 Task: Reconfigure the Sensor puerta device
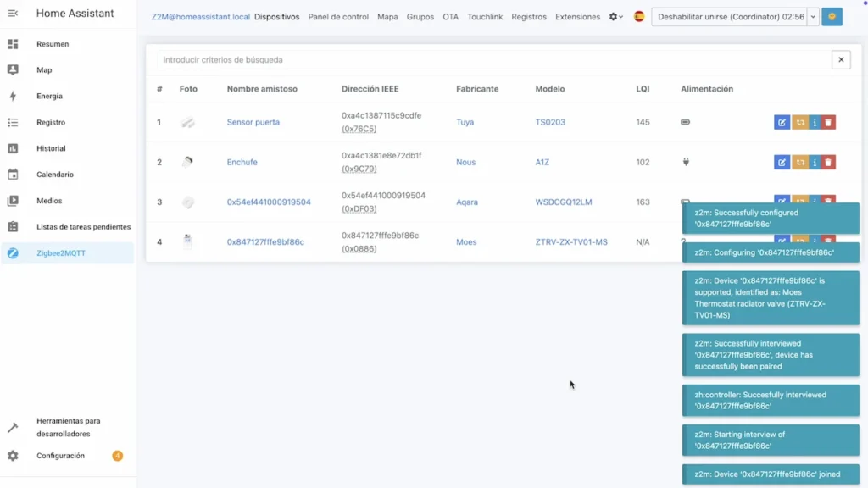click(800, 122)
